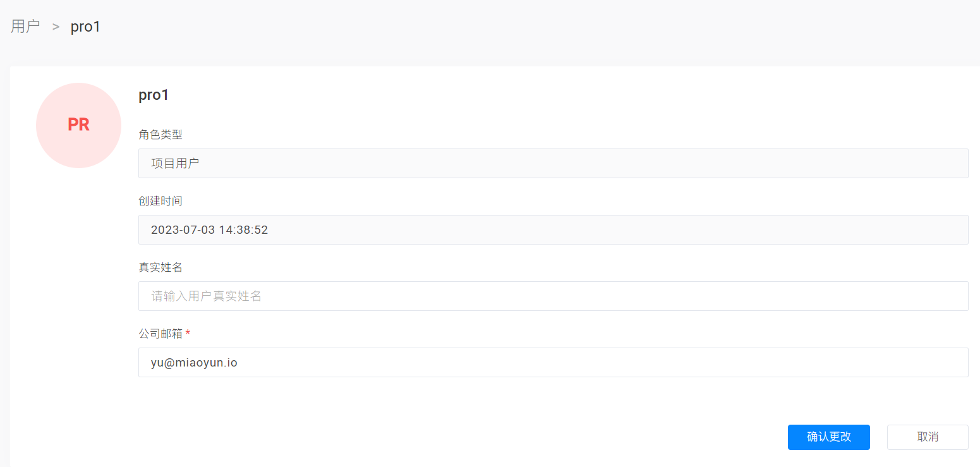This screenshot has width=980, height=467.
Task: Select the read-only 创建时间 field
Action: tap(553, 229)
